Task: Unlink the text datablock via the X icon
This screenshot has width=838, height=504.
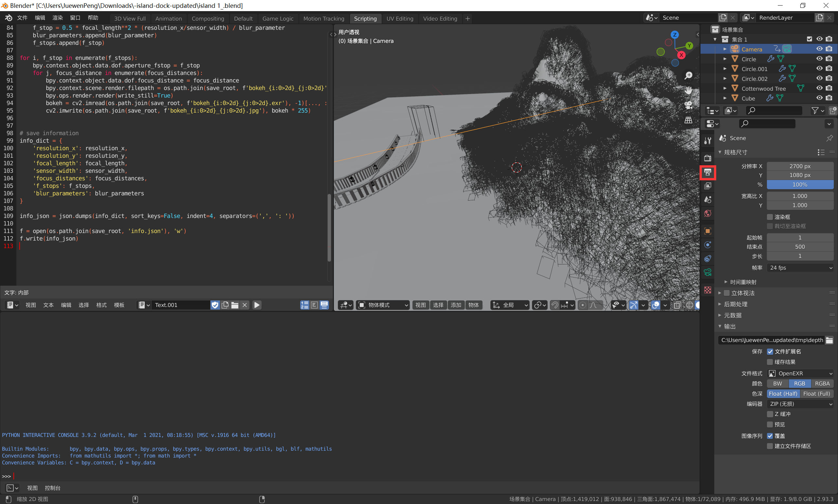Action: coord(245,305)
